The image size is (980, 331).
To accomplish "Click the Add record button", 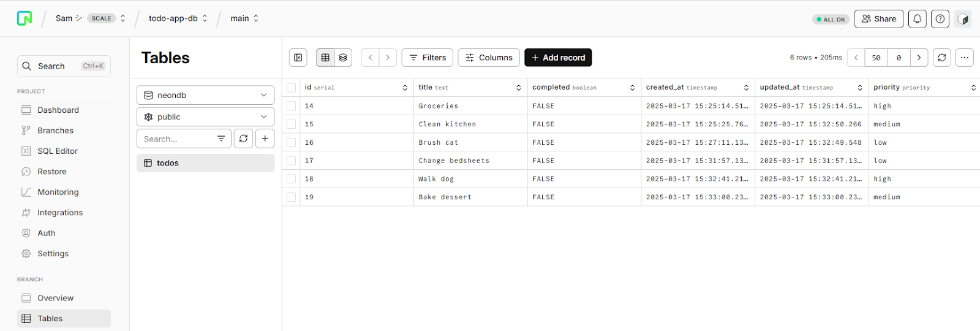I will tap(558, 58).
